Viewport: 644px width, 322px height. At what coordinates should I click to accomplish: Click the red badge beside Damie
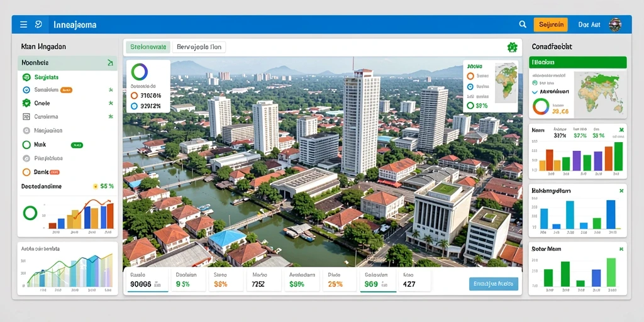[55, 172]
